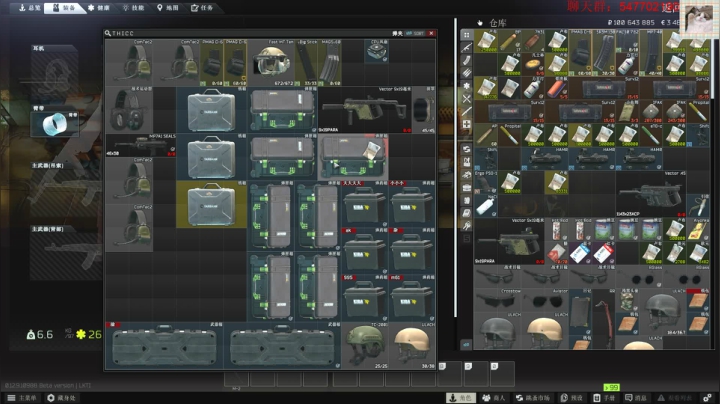Select the Crossbow glasses in stash

pos(497,300)
